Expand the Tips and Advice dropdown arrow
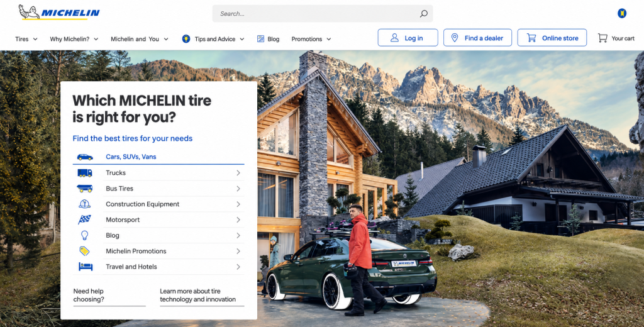The height and width of the screenshot is (327, 644). tap(242, 39)
